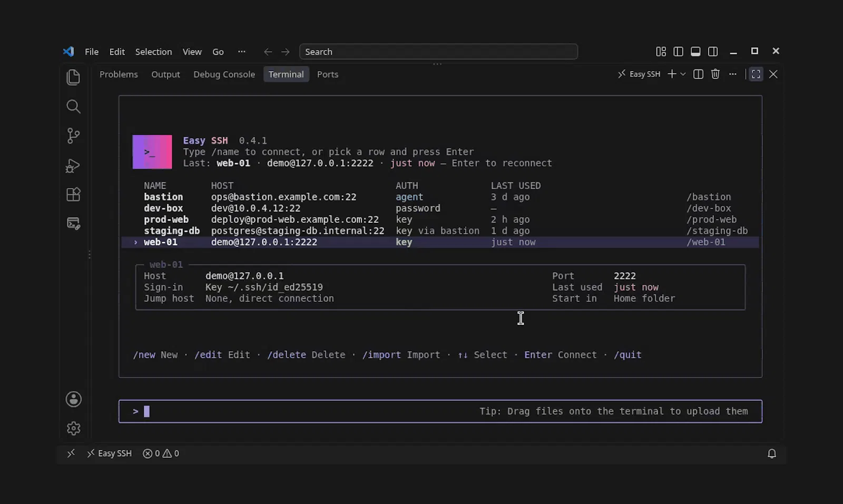Click the Easy SSH prompt input box
The image size is (843, 504).
440,411
